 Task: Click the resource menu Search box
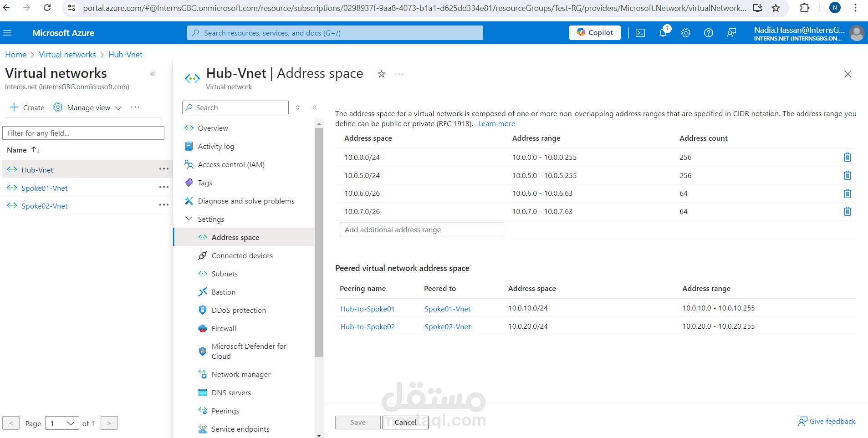coord(235,107)
